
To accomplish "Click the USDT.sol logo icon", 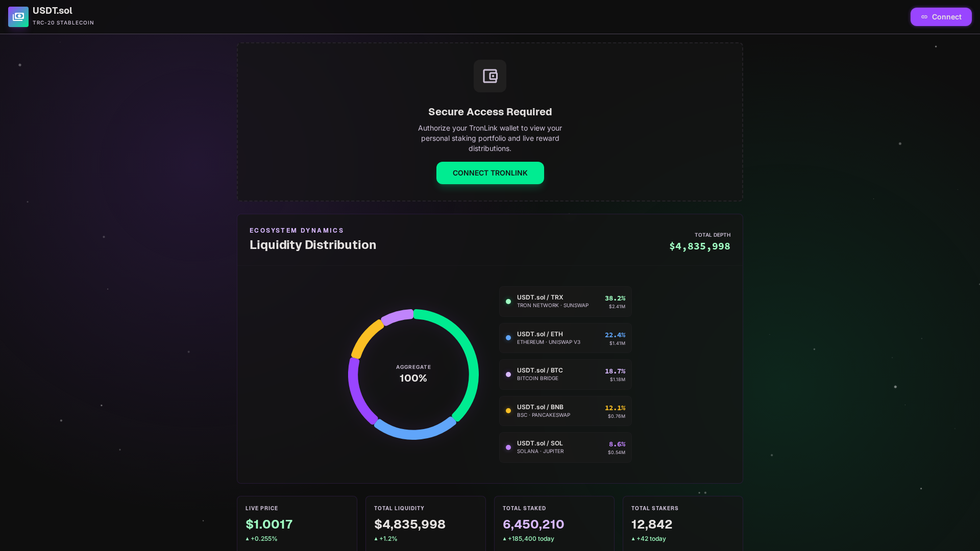I will [x=18, y=17].
